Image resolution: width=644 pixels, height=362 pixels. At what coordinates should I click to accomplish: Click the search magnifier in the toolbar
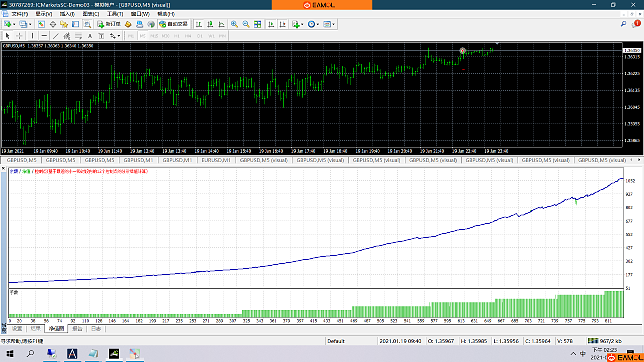tap(623, 24)
